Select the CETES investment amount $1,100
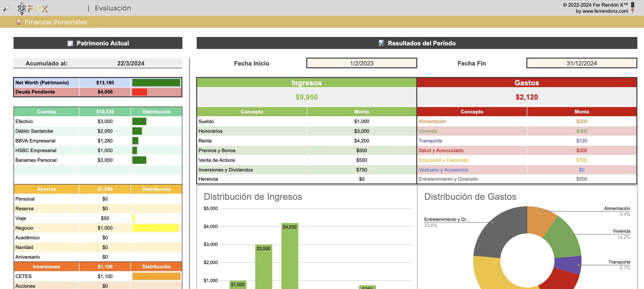This screenshot has height=289, width=644. point(105,276)
